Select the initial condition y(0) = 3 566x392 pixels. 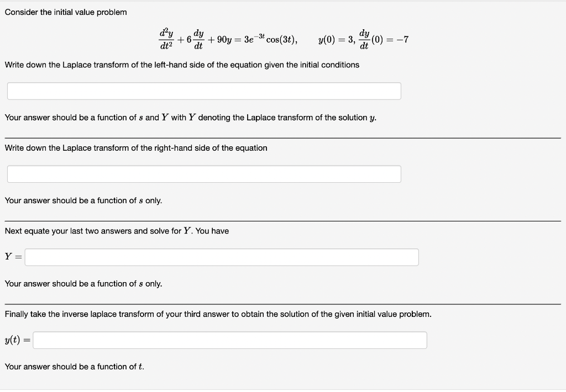[333, 39]
